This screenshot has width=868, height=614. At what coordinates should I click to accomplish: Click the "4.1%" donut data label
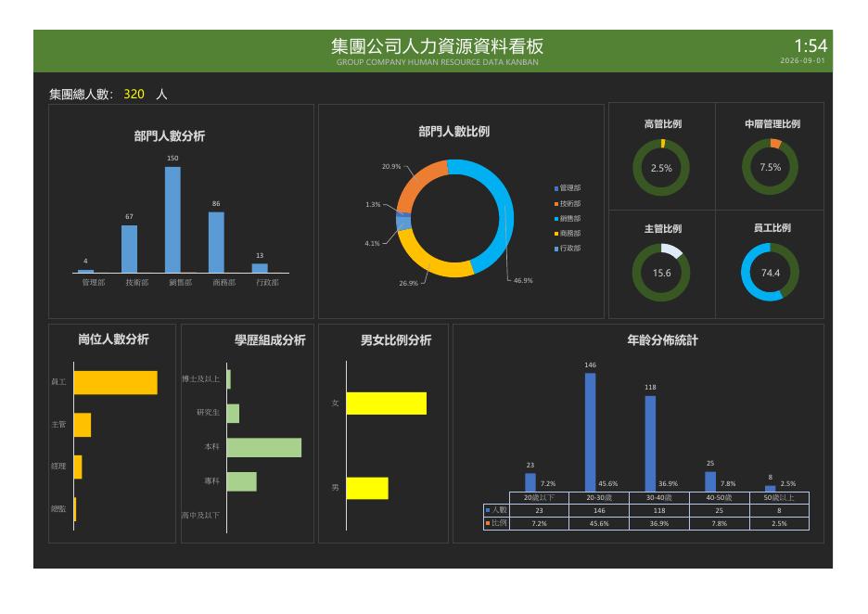tap(373, 243)
